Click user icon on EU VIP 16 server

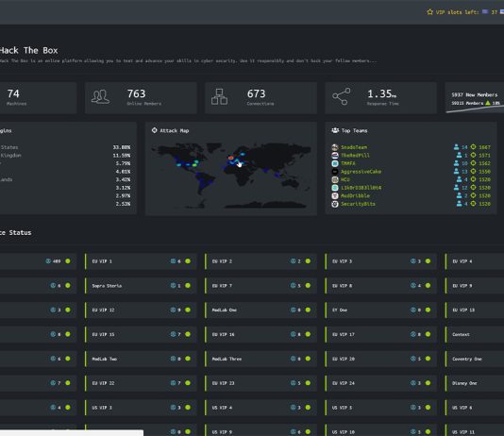(293, 334)
